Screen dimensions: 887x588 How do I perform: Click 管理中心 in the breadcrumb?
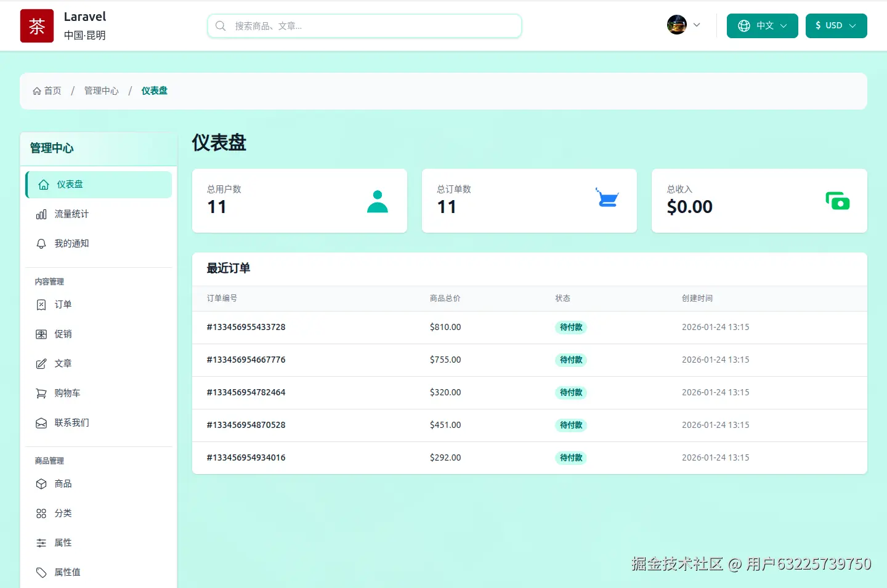[x=102, y=91]
